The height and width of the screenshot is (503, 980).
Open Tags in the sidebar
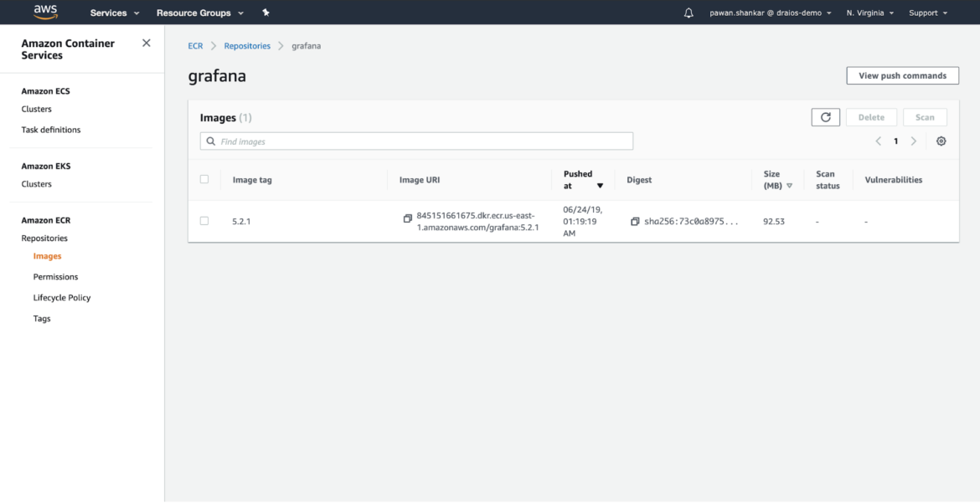[42, 319]
